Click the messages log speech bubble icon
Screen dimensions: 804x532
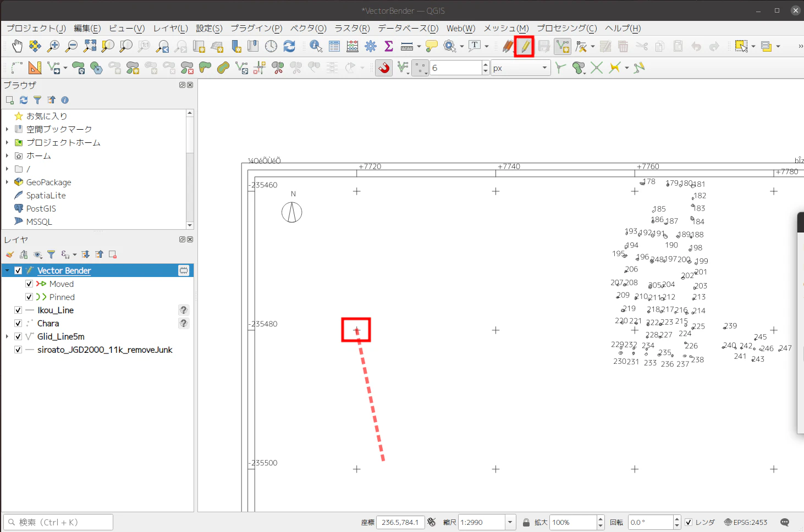click(785, 522)
